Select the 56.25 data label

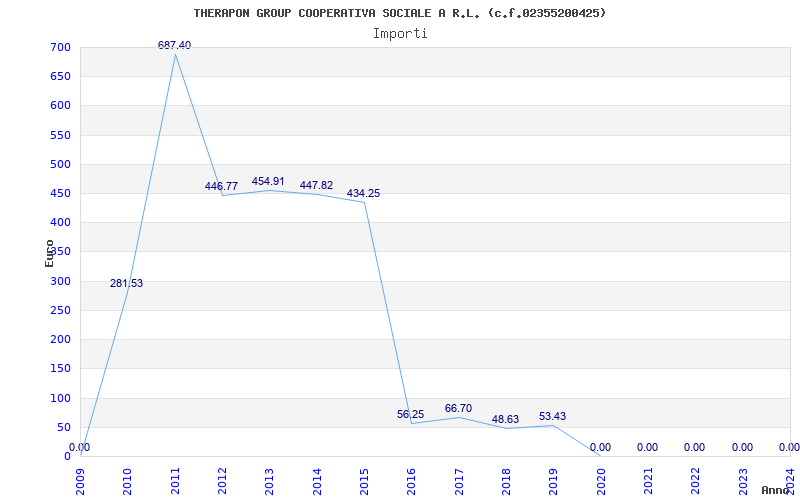point(411,414)
